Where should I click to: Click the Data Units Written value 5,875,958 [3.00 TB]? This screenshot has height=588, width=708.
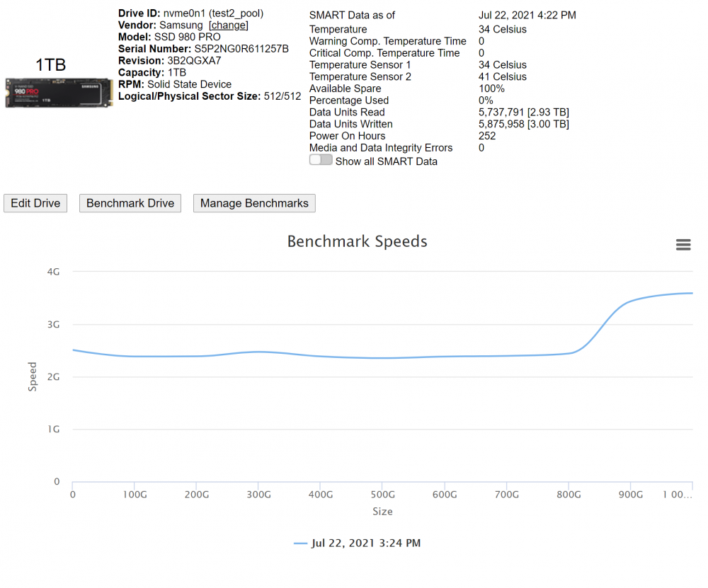(x=523, y=124)
